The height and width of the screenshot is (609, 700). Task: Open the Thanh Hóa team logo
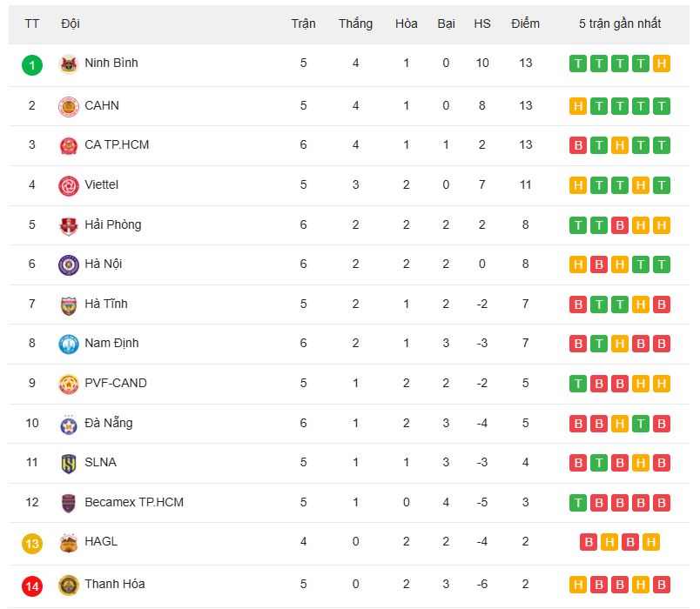coord(69,585)
